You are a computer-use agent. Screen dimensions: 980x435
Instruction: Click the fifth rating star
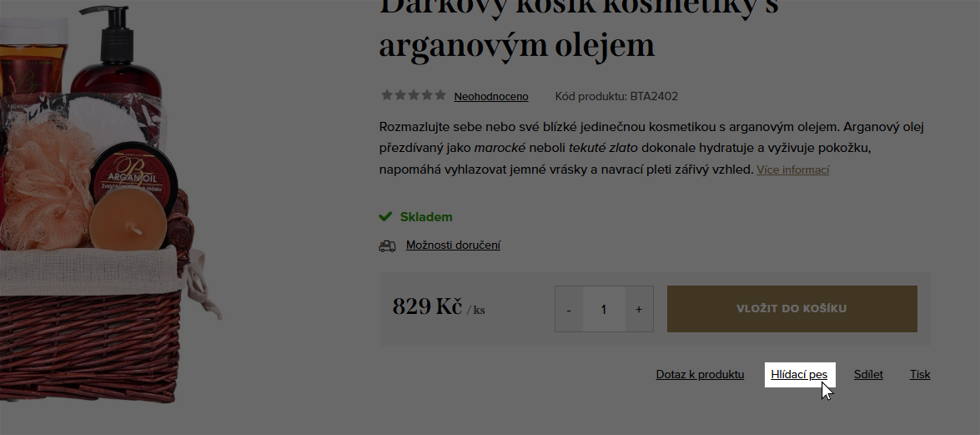pos(440,95)
